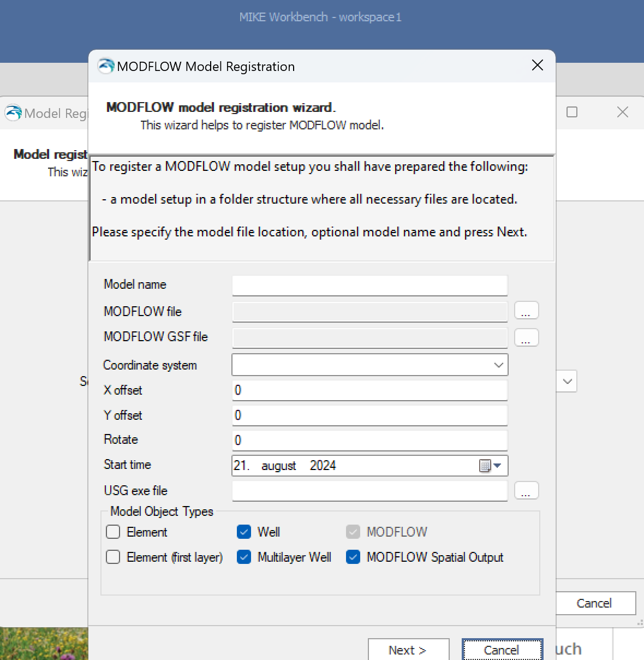The width and height of the screenshot is (644, 660).
Task: Click the 'MODFLOW model registration wizard.' heading
Action: pos(221,107)
